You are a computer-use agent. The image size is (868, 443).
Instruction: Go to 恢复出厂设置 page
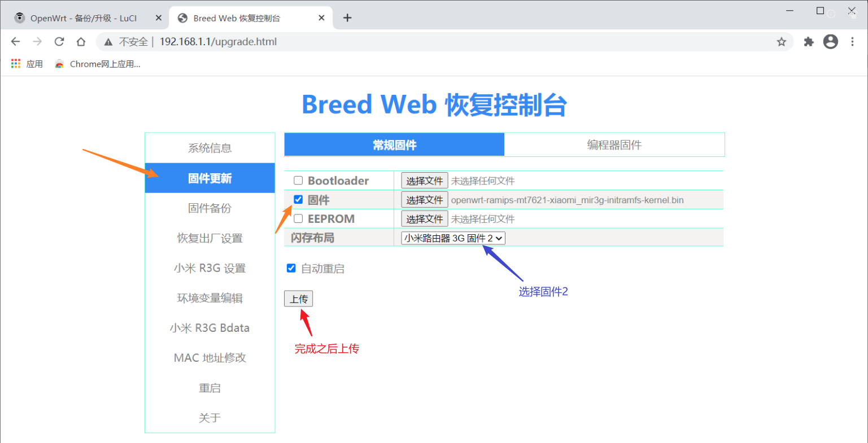click(210, 238)
